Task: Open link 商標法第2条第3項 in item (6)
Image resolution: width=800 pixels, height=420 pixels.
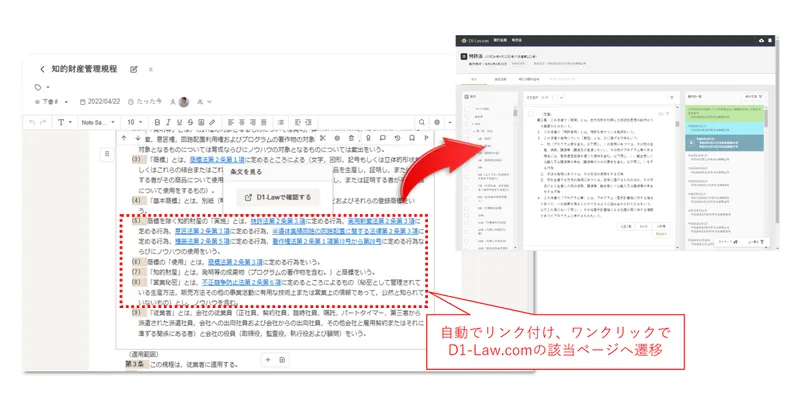Action: pyautogui.click(x=235, y=262)
